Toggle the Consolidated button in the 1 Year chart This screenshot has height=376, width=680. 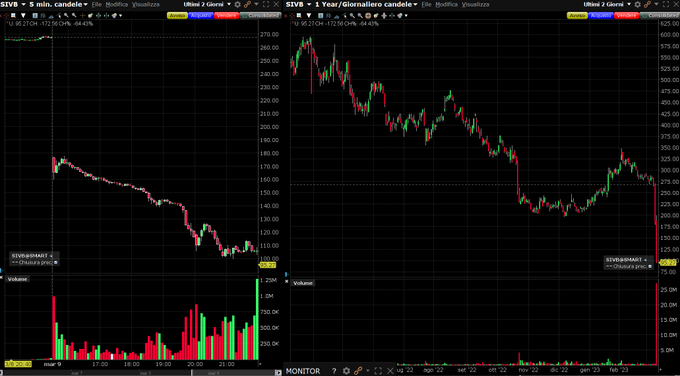click(660, 16)
